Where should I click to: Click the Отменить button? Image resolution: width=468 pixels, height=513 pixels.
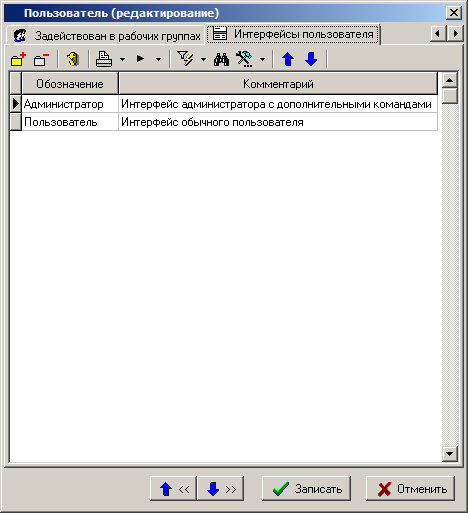(410, 489)
